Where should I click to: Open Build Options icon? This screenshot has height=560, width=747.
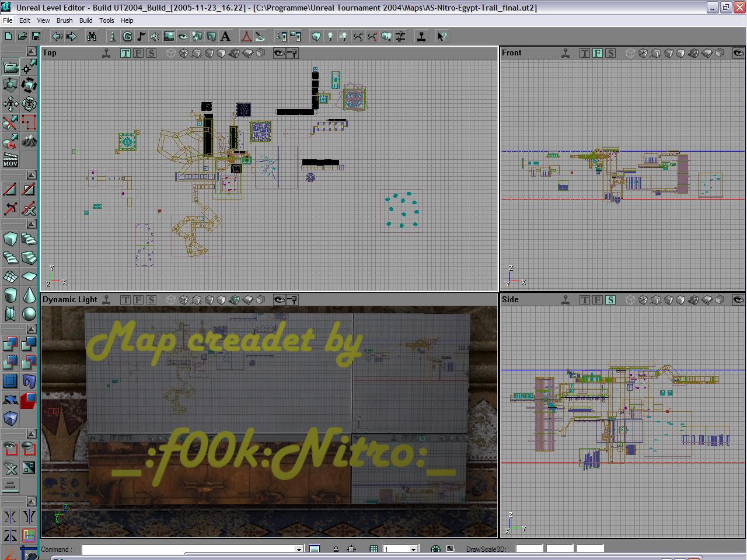click(x=400, y=36)
